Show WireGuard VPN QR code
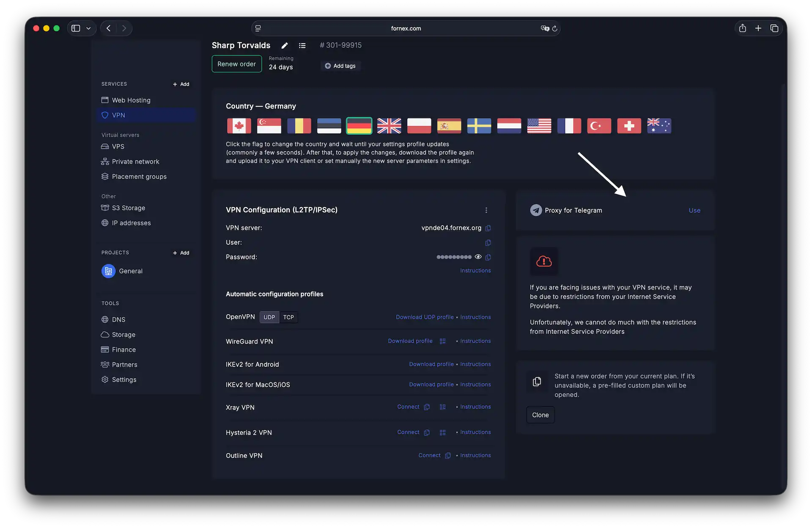Image resolution: width=812 pixels, height=528 pixels. pyautogui.click(x=443, y=341)
